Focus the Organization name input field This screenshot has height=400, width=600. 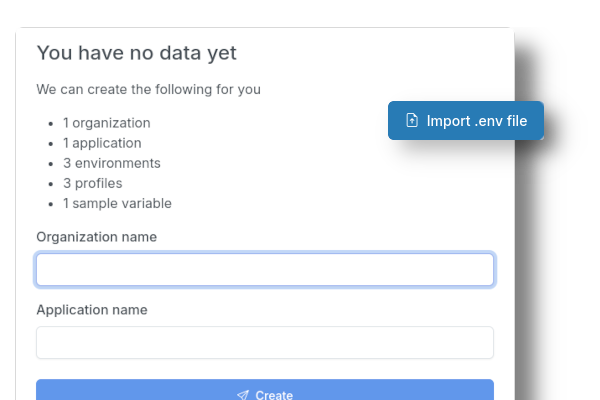click(x=265, y=270)
